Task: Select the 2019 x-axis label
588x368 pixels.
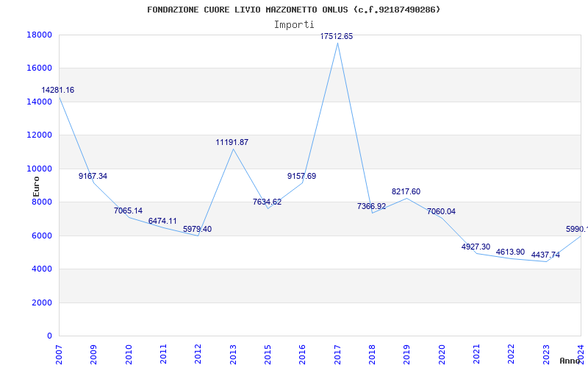Action: click(x=407, y=355)
